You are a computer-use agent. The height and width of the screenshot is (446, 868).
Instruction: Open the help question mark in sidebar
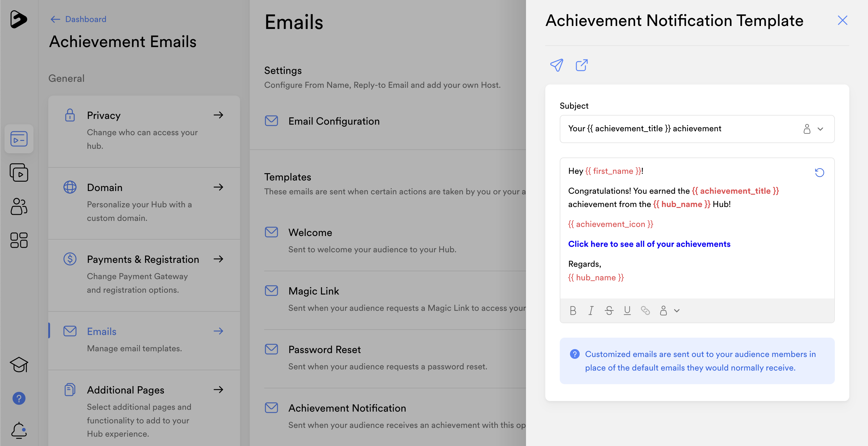[19, 398]
